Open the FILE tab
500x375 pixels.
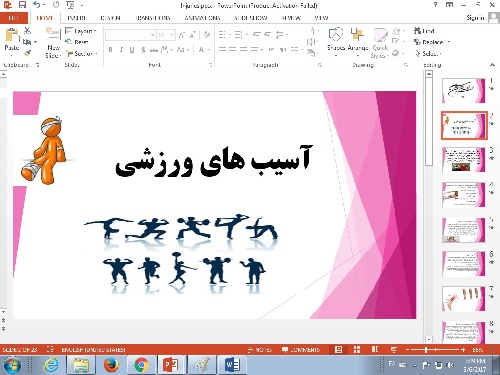(14, 18)
